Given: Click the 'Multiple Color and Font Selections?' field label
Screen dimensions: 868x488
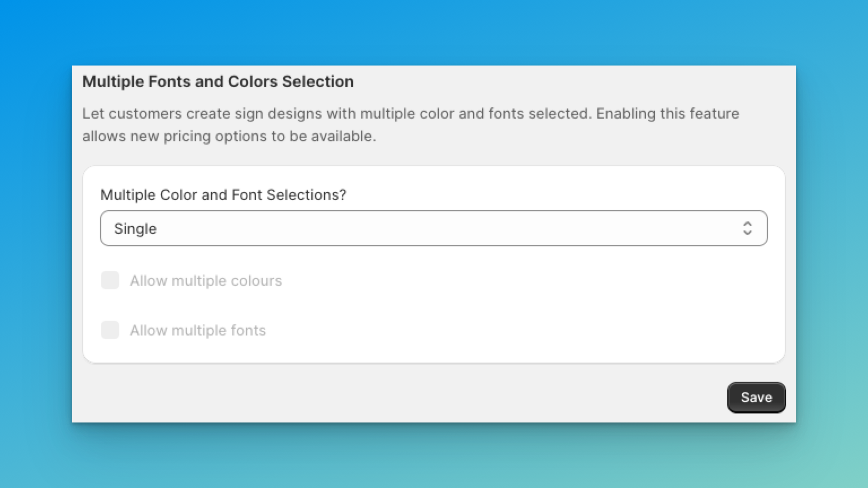Looking at the screenshot, I should coord(223,195).
